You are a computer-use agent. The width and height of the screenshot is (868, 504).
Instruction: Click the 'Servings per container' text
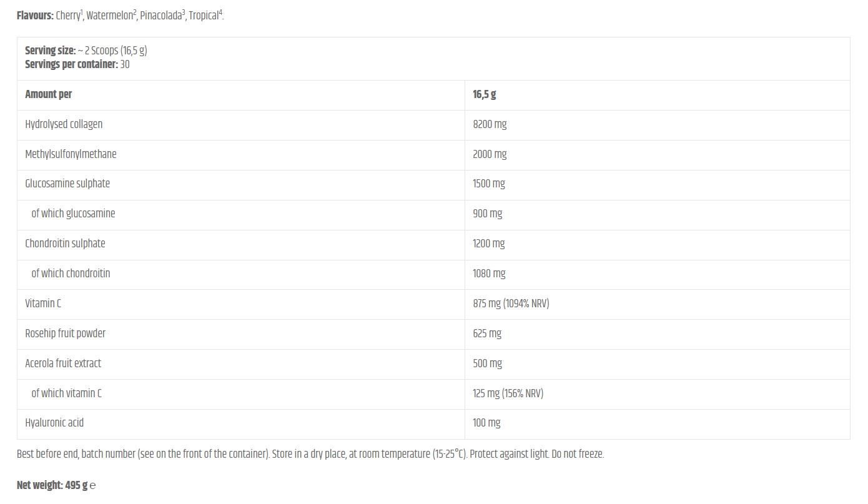pyautogui.click(x=71, y=64)
